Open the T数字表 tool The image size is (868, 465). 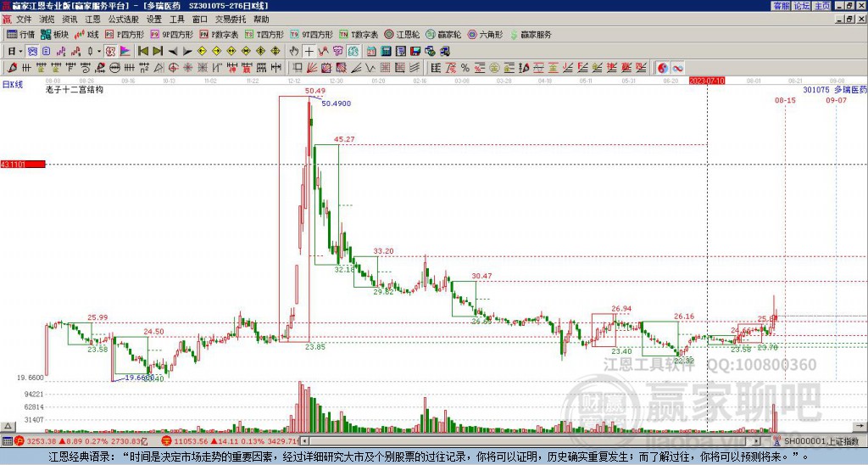coord(359,34)
